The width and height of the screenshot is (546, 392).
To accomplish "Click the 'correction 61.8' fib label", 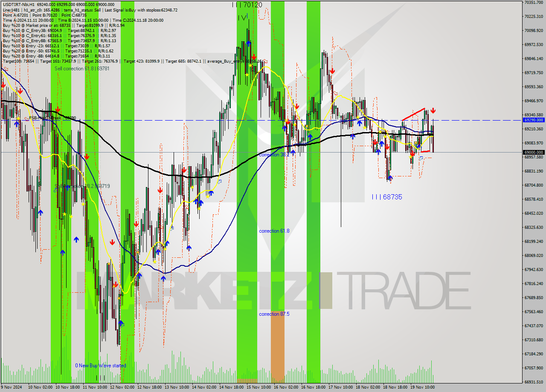I will click(x=274, y=231).
